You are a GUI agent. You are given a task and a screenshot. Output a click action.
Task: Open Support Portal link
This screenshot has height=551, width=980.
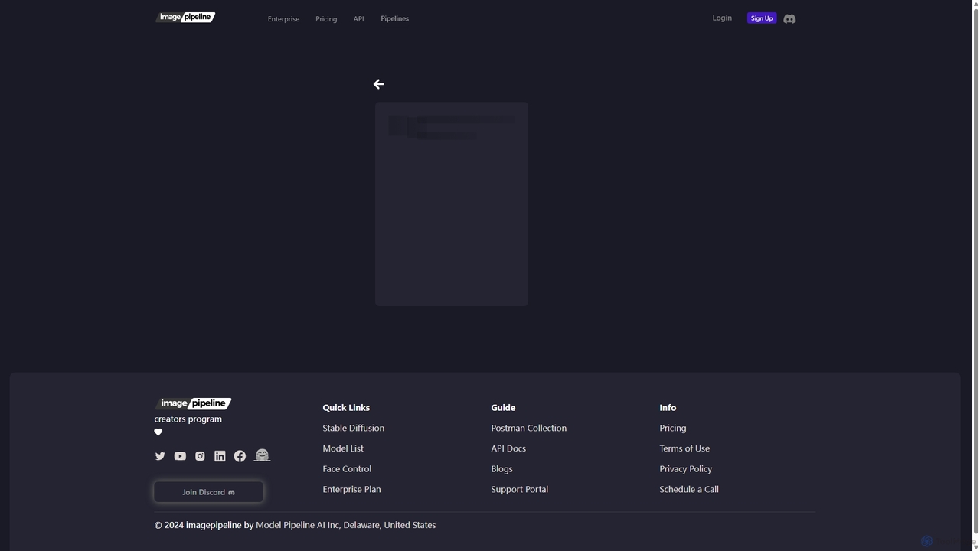coord(519,489)
